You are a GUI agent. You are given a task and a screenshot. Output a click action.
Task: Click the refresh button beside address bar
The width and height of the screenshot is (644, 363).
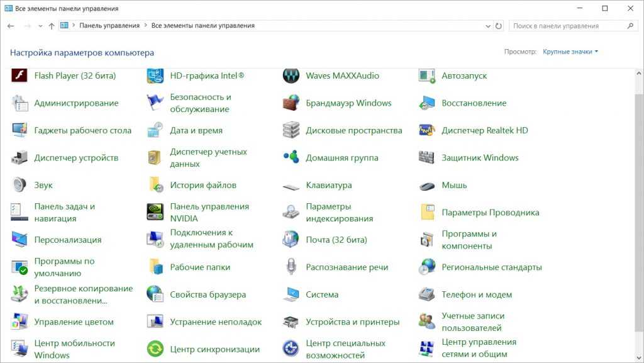(499, 26)
